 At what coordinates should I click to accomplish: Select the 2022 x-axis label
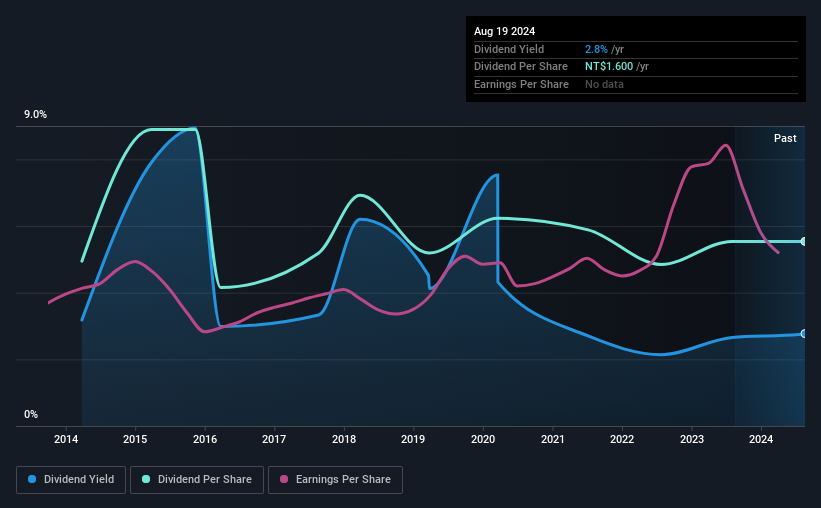click(622, 439)
